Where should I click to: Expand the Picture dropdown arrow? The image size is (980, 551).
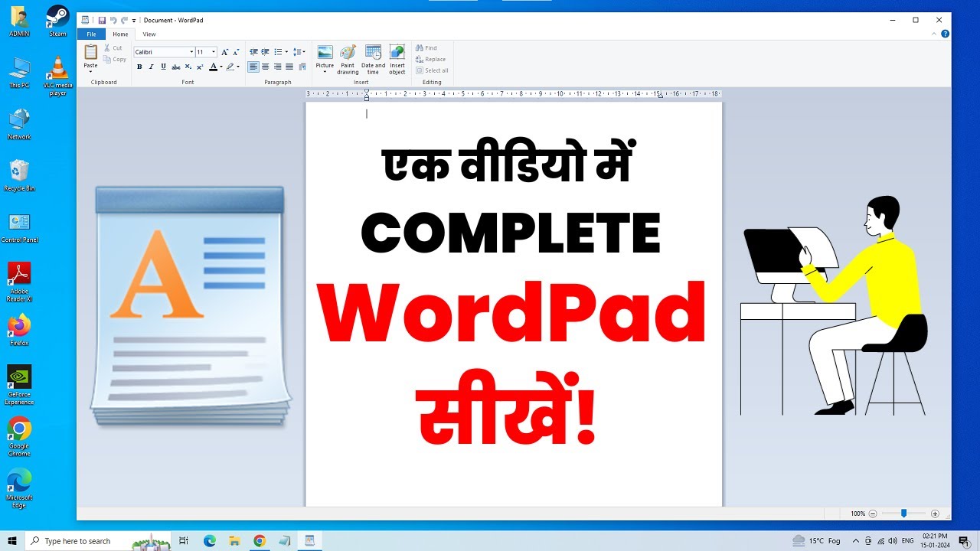(325, 71)
